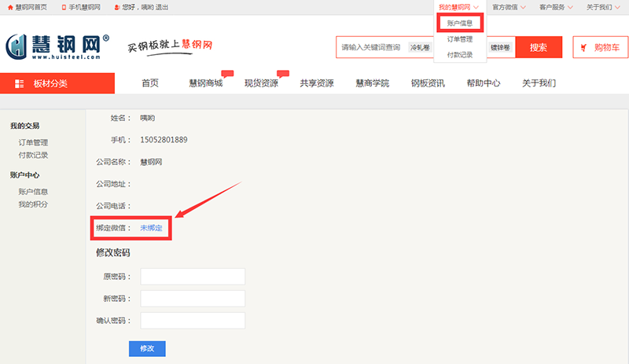This screenshot has height=364, width=629.
Task: Open 关于我们 in the main navigation
Action: (539, 83)
